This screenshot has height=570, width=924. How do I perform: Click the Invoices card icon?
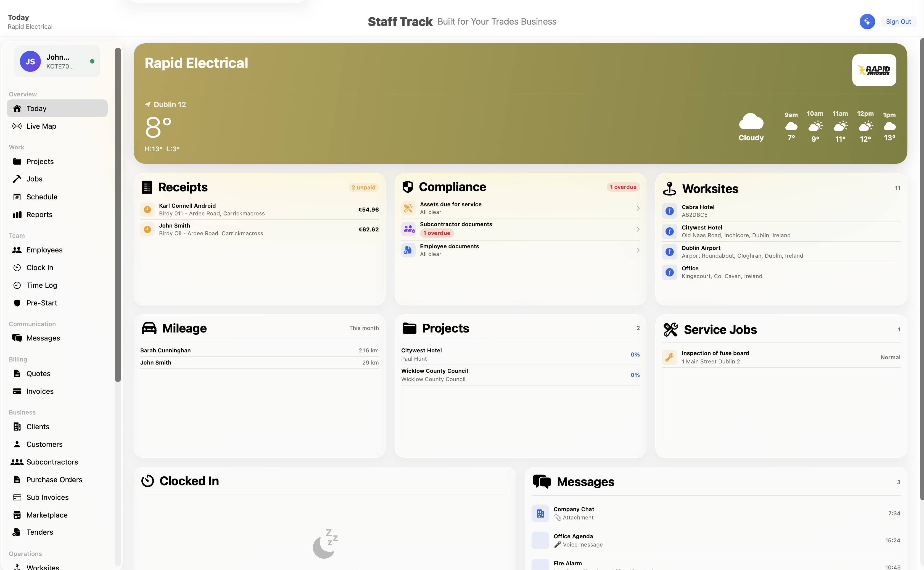coord(17,391)
